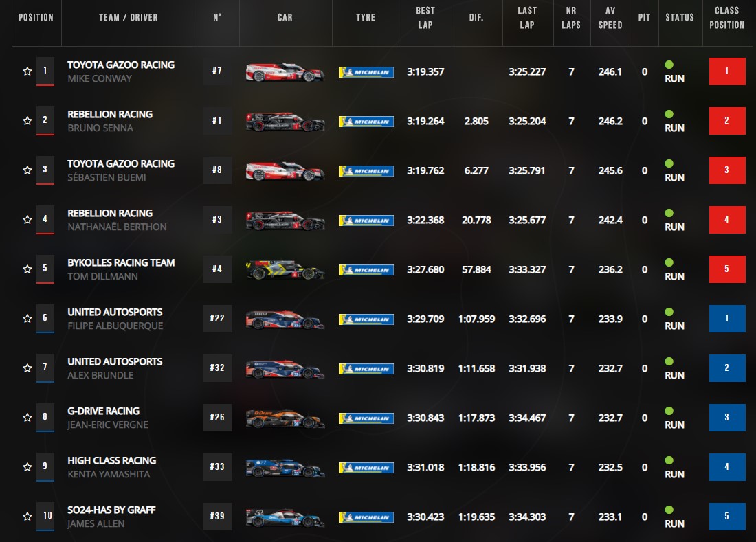Sort by Last Lap column header
Image resolution: width=756 pixels, height=542 pixels.
[527, 18]
